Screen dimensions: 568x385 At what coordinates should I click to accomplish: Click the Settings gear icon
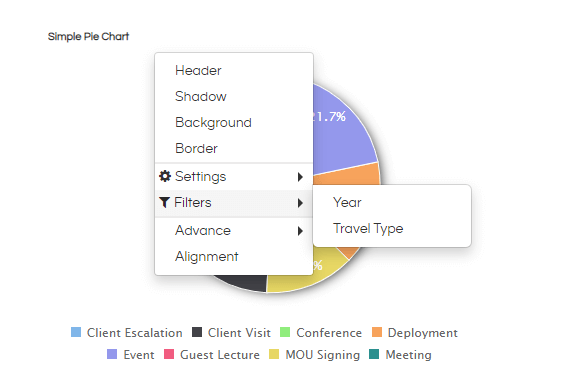[x=165, y=176]
